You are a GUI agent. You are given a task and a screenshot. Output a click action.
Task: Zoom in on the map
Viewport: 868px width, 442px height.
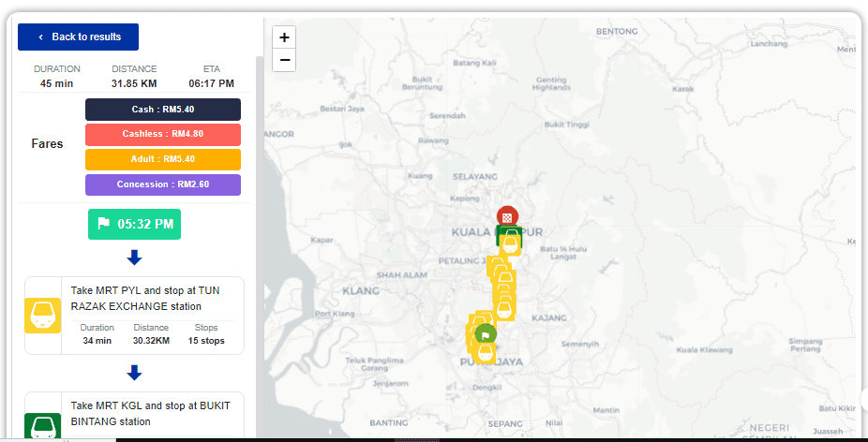pyautogui.click(x=285, y=37)
